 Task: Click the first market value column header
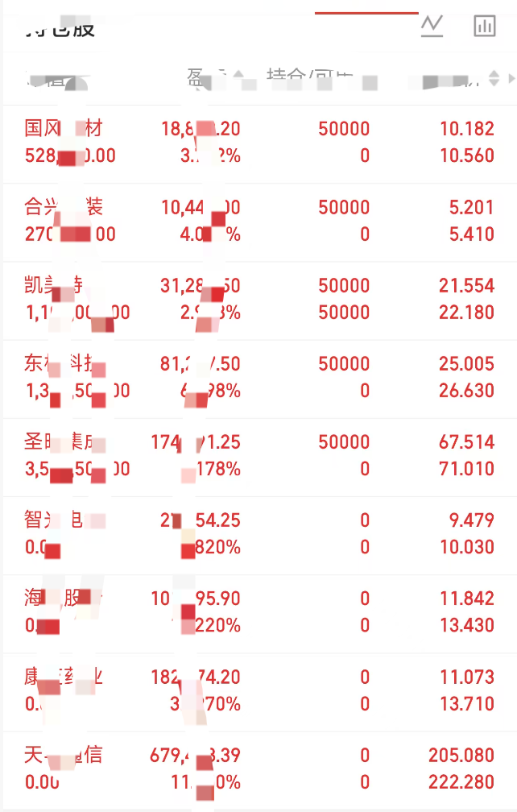(x=57, y=81)
